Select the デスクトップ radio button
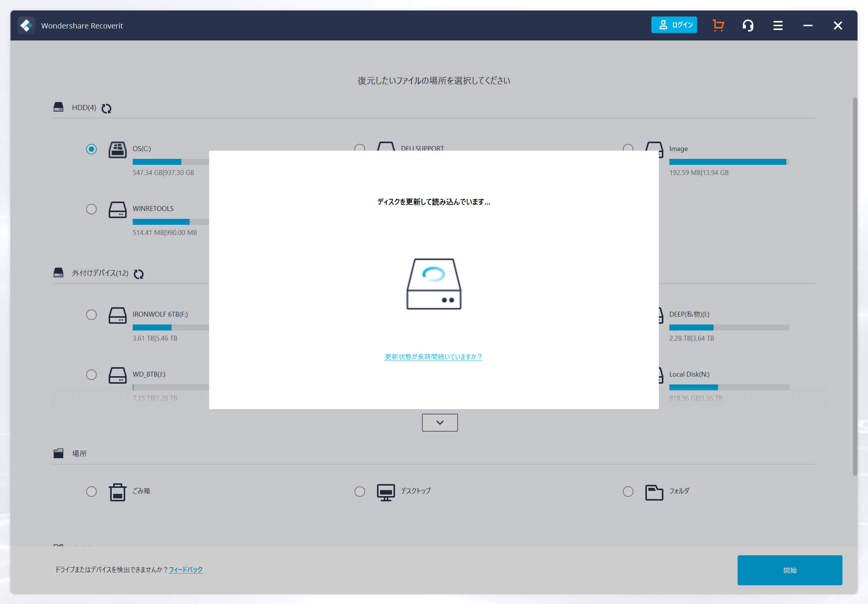868x604 pixels. click(359, 491)
